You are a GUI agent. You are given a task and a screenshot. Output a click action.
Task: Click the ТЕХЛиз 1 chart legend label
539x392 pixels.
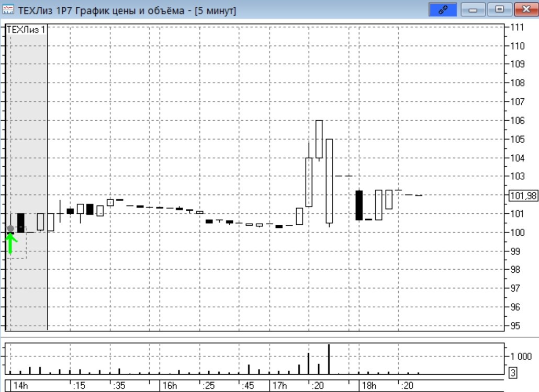[x=26, y=30]
